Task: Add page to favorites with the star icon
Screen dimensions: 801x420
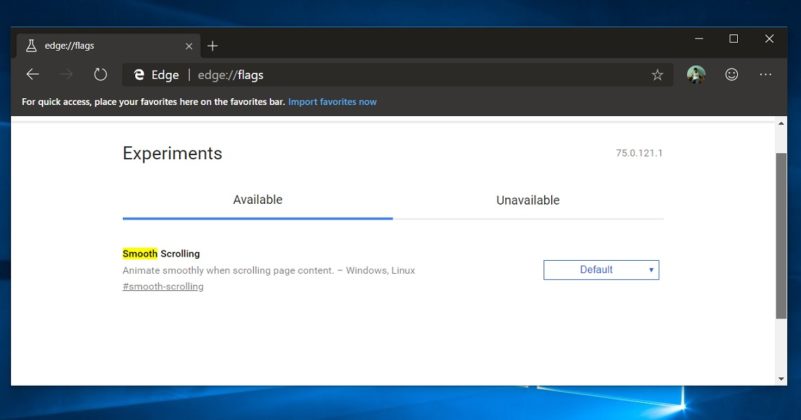Action: coord(657,75)
